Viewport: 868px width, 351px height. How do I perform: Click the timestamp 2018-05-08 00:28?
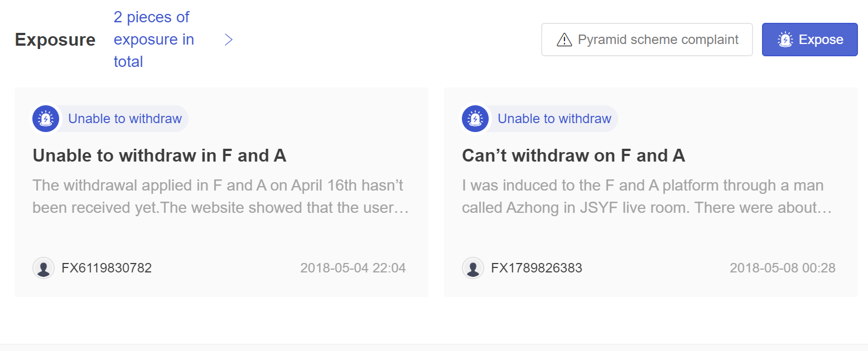783,268
